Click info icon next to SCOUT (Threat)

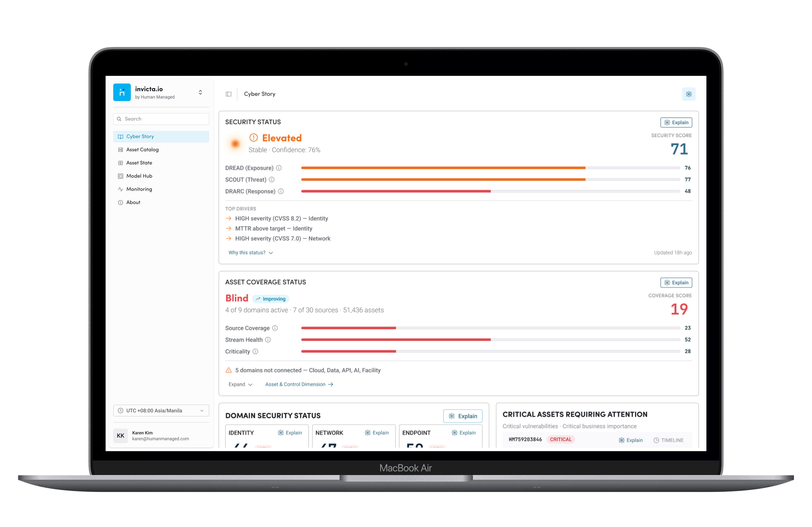pyautogui.click(x=272, y=179)
